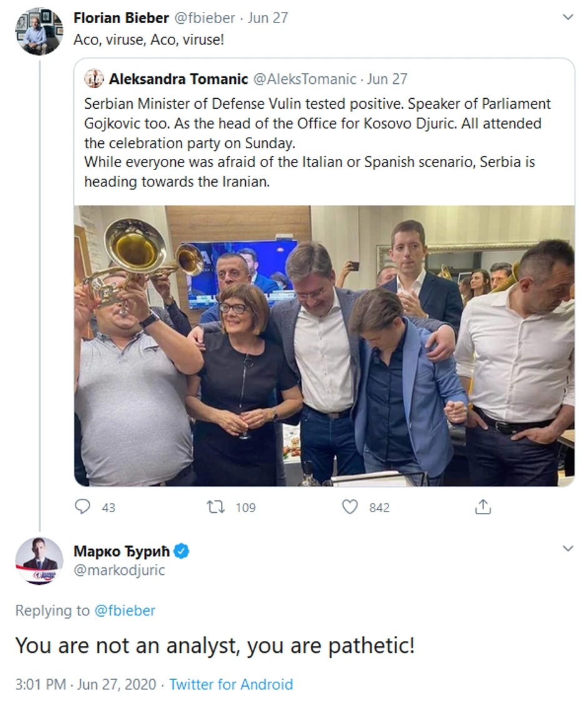
Task: Open Aleksandra Tomanic's quoted tweet name
Action: coord(178,79)
